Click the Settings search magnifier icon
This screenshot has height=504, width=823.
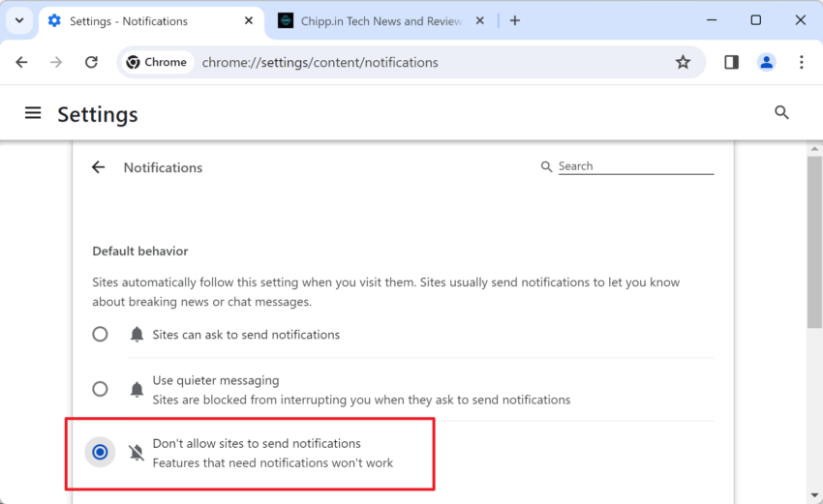(x=781, y=112)
